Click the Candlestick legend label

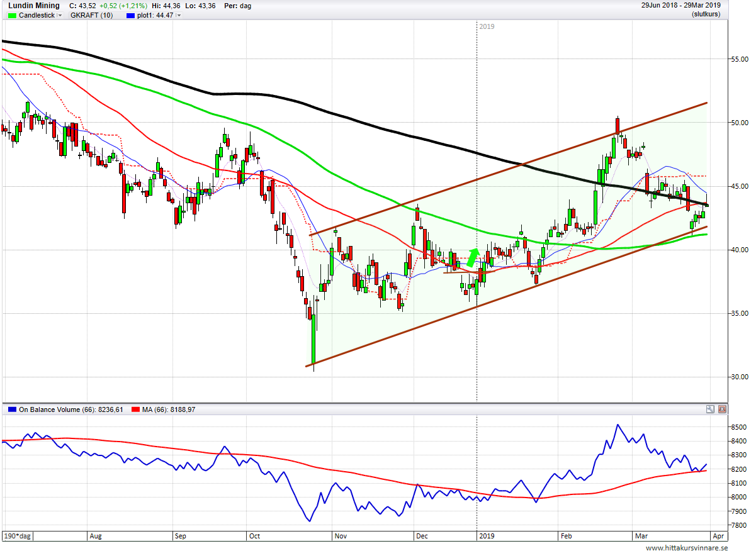tap(37, 15)
